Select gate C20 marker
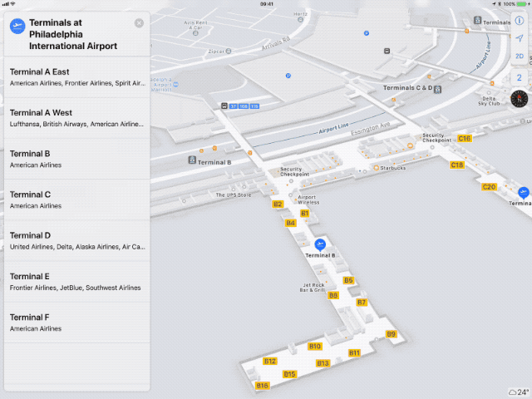Viewport: 532px width, 399px height. [489, 186]
